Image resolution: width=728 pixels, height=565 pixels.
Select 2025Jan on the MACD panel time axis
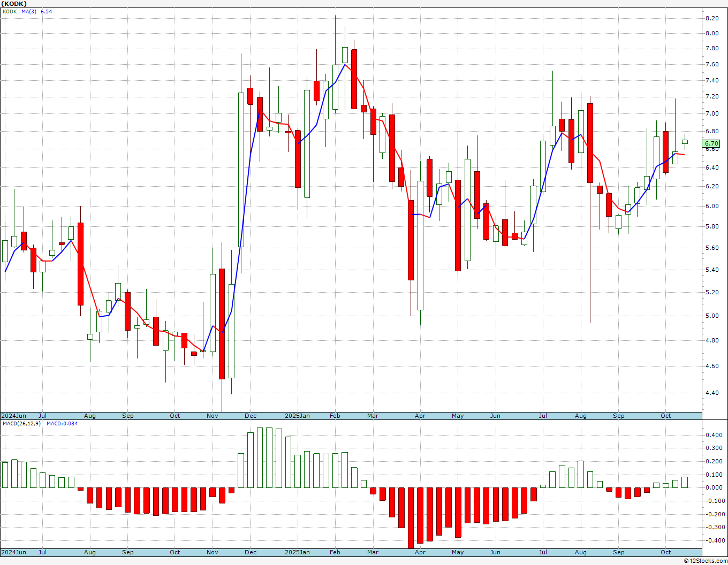(297, 552)
